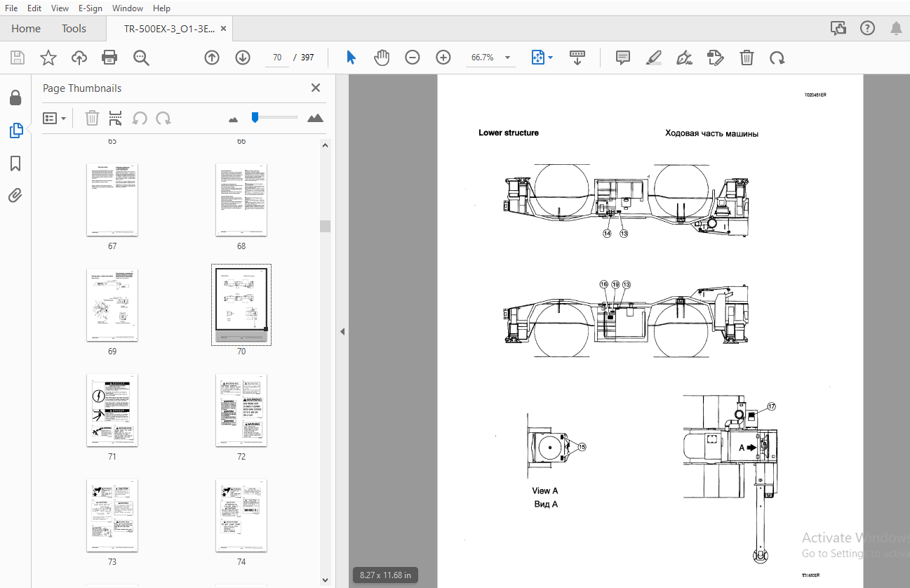Open the Help question mark icon

[867, 28]
